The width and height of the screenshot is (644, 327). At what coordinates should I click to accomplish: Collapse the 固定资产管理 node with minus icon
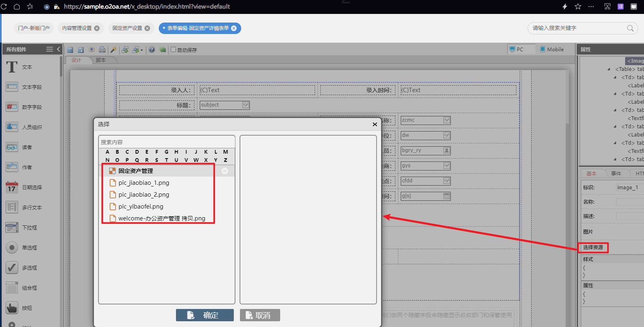click(x=225, y=171)
